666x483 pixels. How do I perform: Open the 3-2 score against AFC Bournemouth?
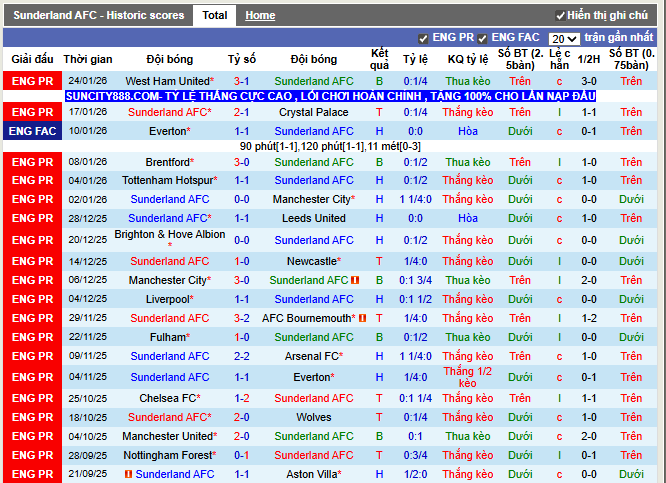point(241,318)
